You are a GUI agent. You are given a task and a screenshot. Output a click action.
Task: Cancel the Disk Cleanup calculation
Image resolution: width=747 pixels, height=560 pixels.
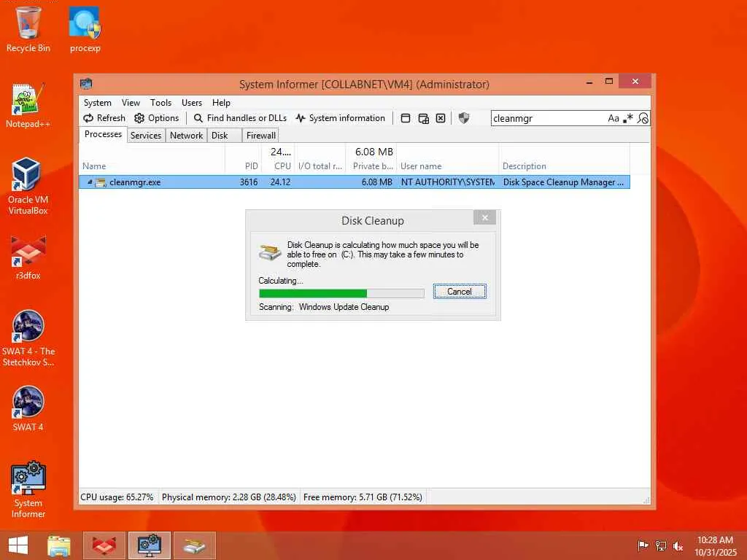point(460,292)
